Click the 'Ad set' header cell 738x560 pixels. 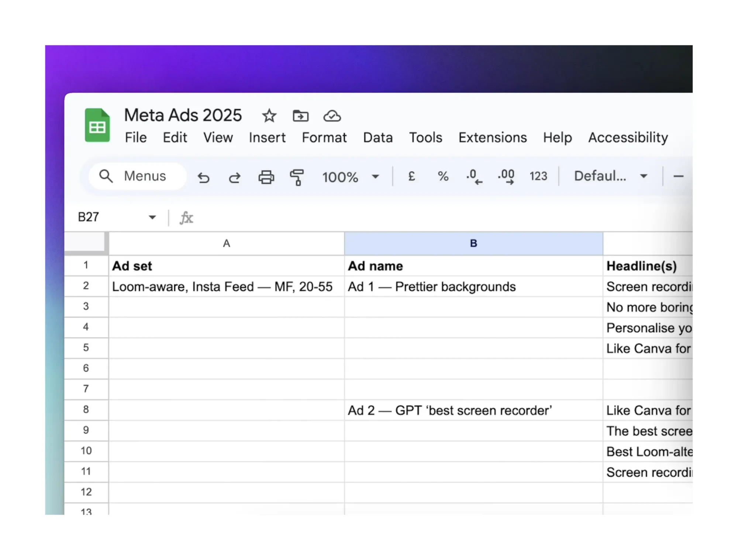[x=227, y=266]
